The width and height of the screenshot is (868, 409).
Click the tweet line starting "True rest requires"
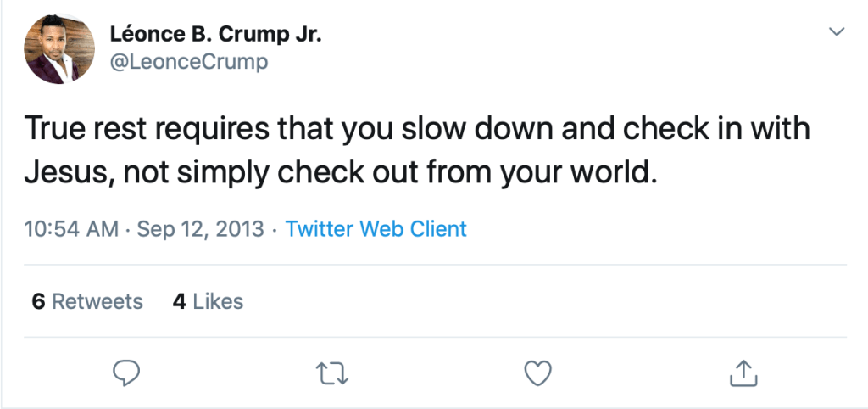[x=417, y=129]
